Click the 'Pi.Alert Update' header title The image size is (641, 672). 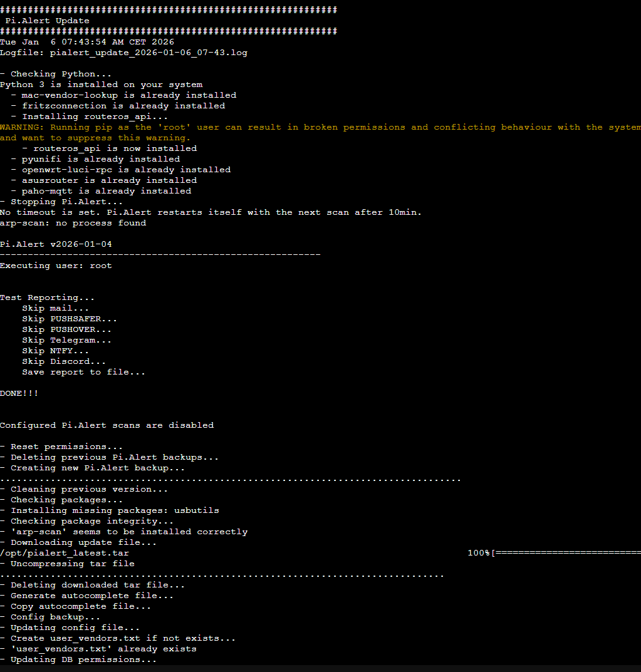click(48, 21)
